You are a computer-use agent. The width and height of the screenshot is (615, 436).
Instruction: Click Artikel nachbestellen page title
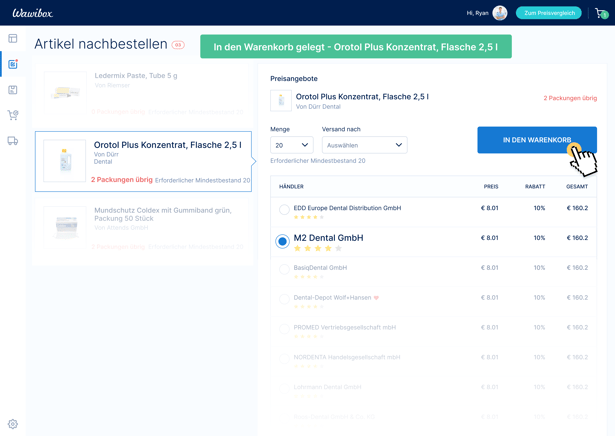101,44
